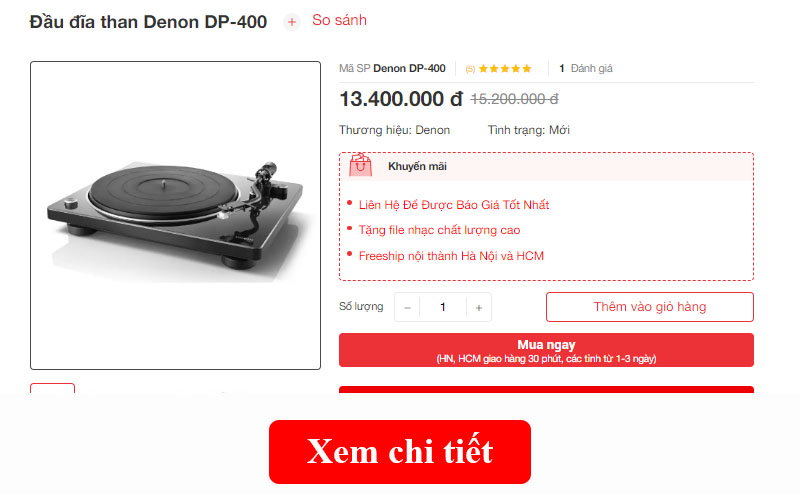Screen dimensions: 800x494
Task: Increase quantity with the plus button
Action: [479, 308]
